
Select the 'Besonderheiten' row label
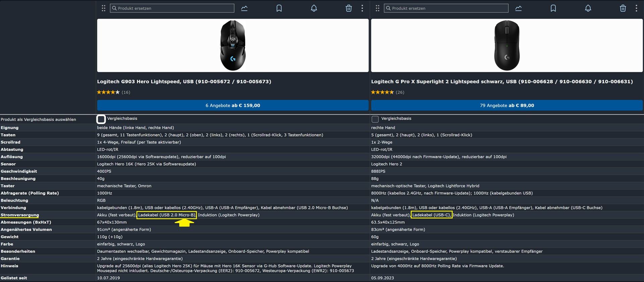click(x=18, y=251)
